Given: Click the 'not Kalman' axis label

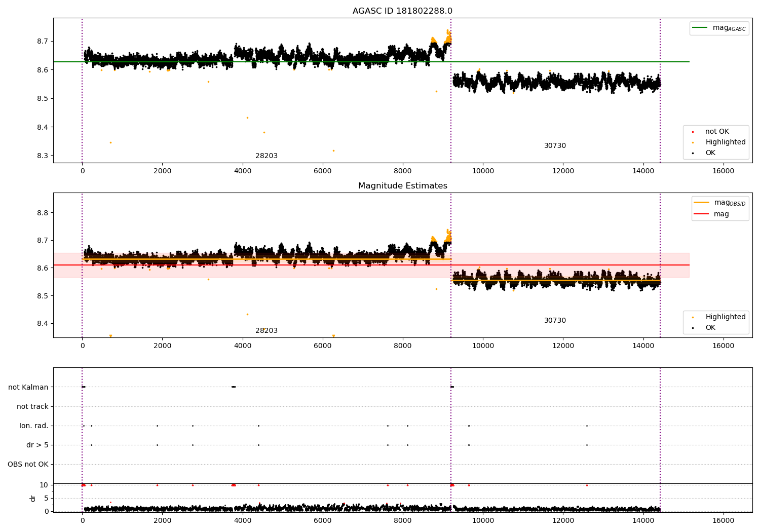Looking at the screenshot, I should point(28,388).
